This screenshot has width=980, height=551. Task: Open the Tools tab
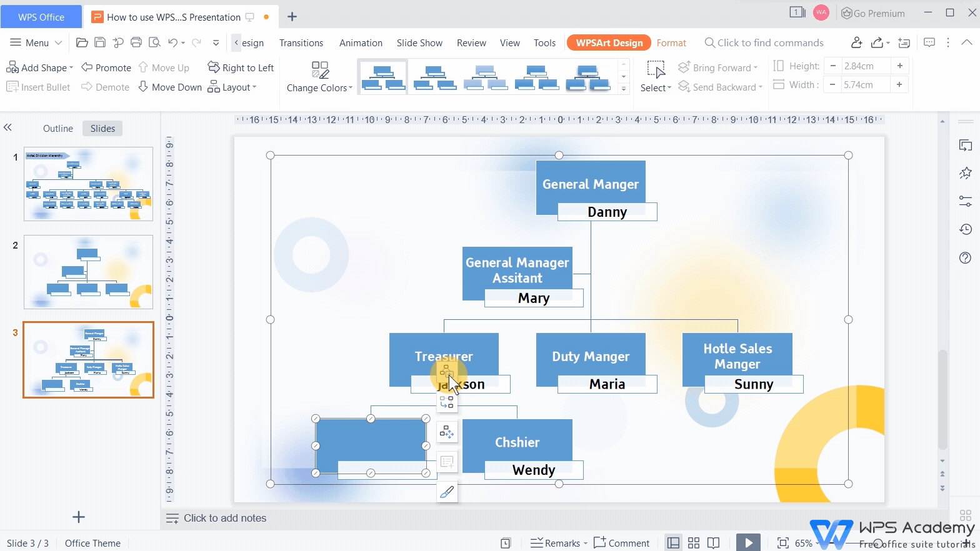[x=544, y=42]
